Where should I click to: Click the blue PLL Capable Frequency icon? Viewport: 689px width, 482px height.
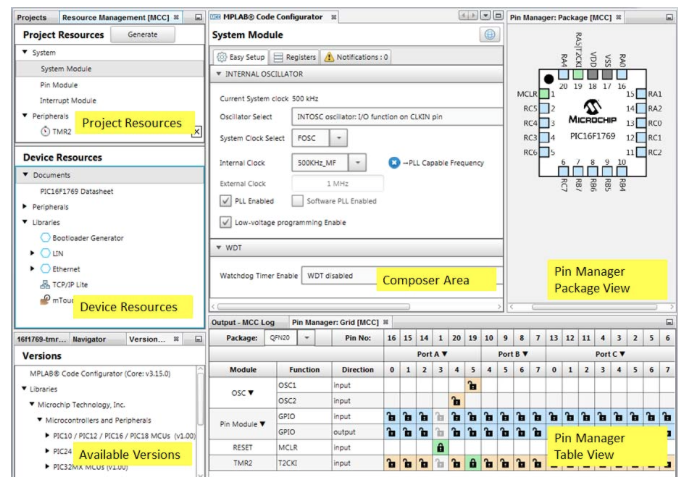[x=394, y=162]
